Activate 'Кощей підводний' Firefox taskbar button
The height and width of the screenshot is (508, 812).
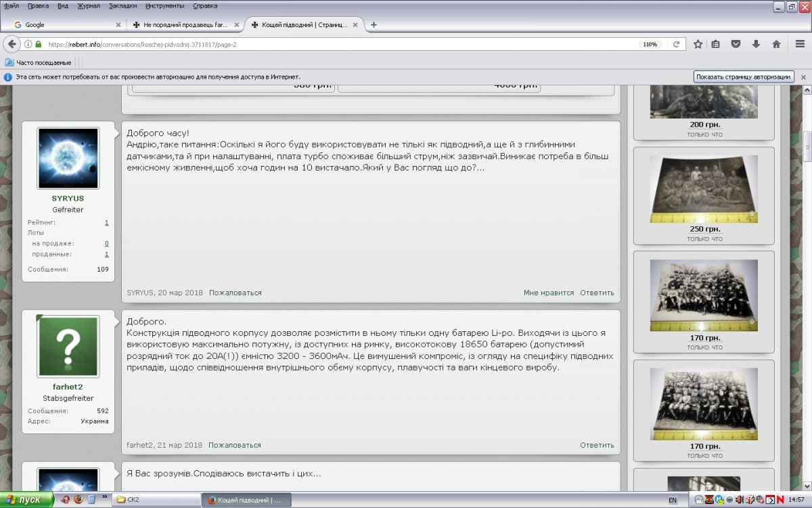coord(247,500)
